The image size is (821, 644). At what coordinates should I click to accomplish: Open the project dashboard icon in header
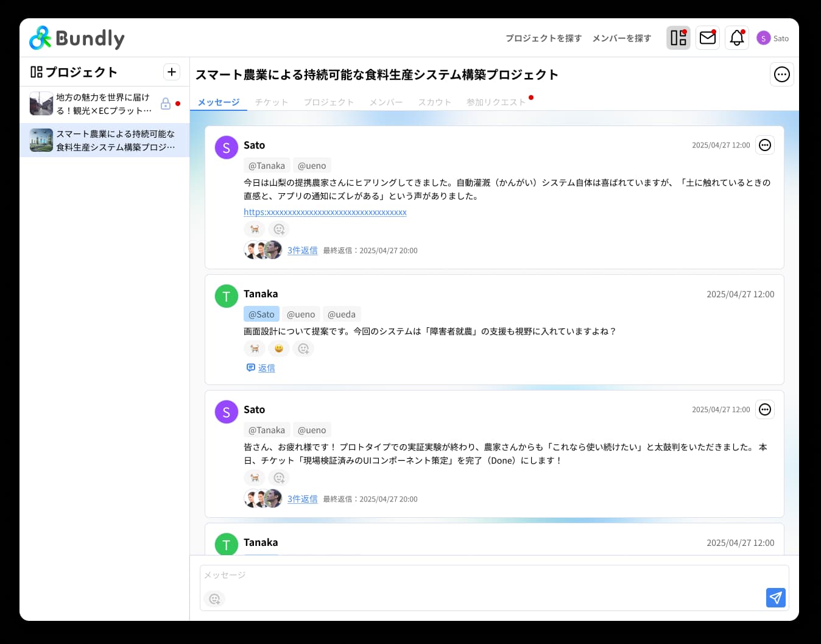tap(678, 38)
